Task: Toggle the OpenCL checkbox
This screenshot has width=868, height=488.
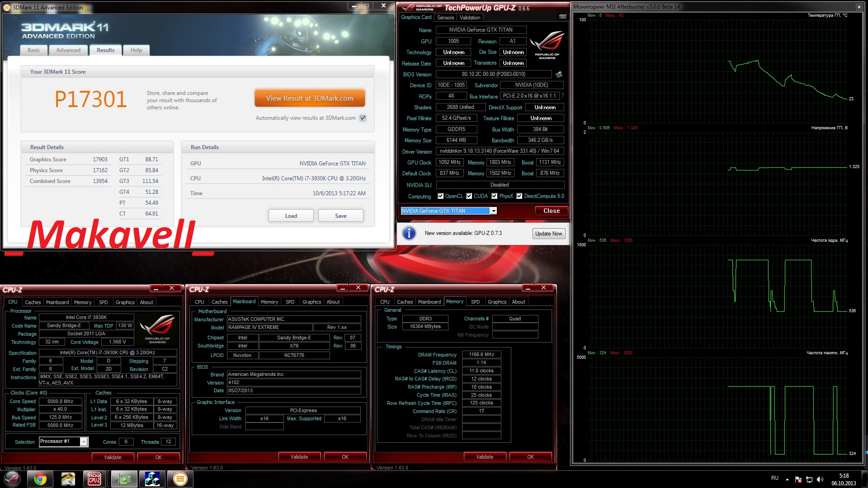Action: 441,196
